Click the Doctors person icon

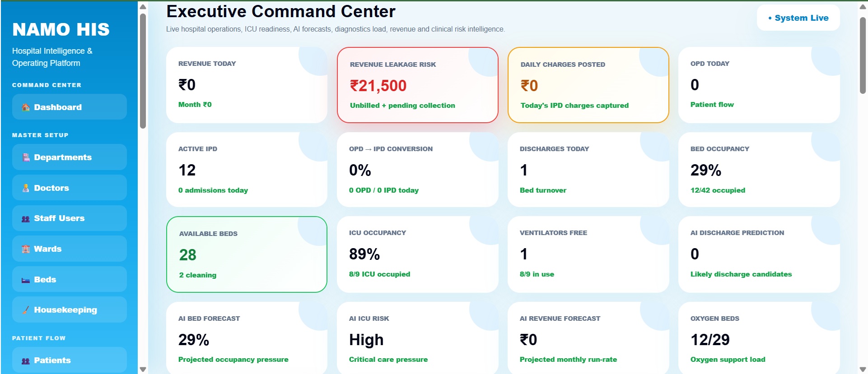pos(26,188)
